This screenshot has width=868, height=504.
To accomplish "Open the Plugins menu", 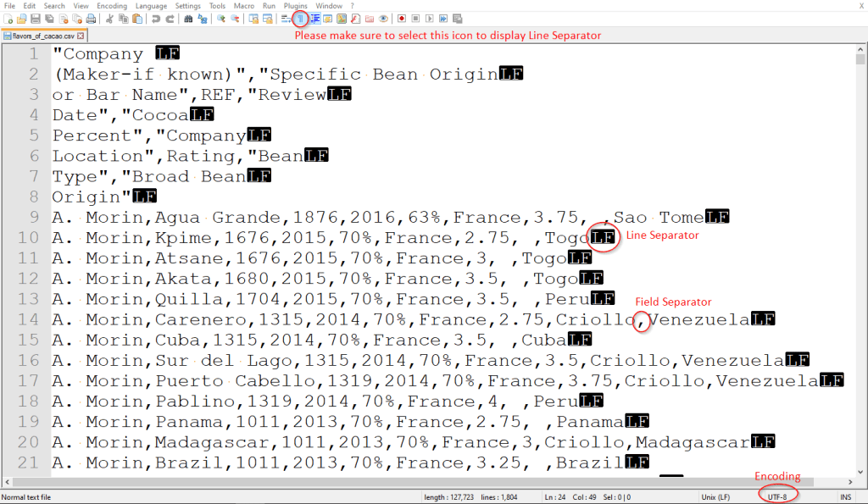I will click(x=296, y=6).
